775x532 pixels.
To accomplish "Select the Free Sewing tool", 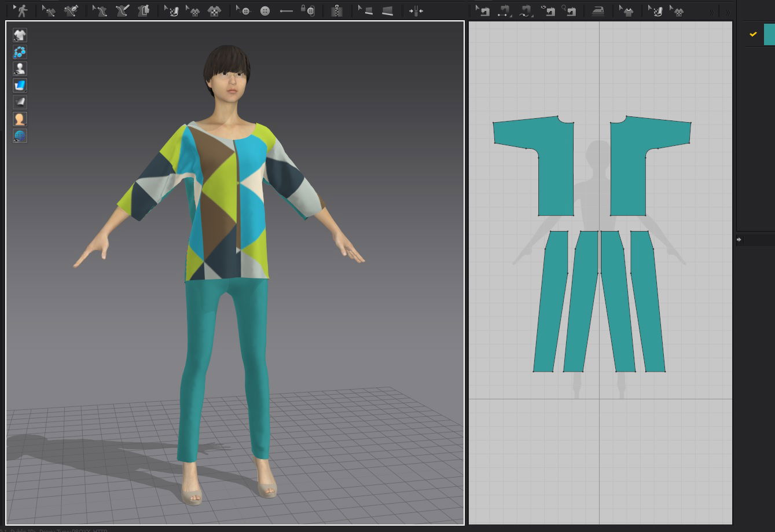I will pyautogui.click(x=526, y=10).
